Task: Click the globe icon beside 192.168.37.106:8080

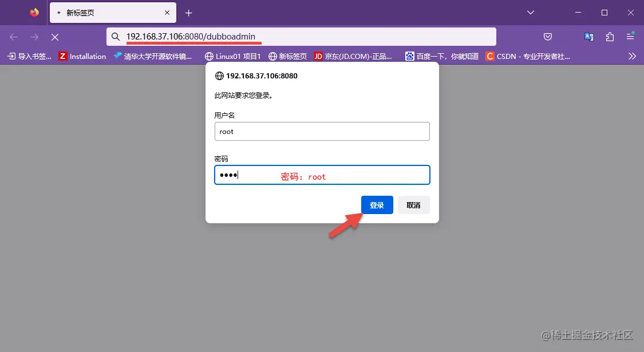Action: tap(219, 76)
